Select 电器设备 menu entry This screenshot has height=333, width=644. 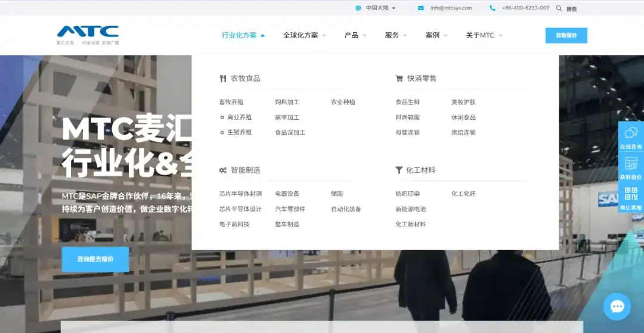coord(287,194)
